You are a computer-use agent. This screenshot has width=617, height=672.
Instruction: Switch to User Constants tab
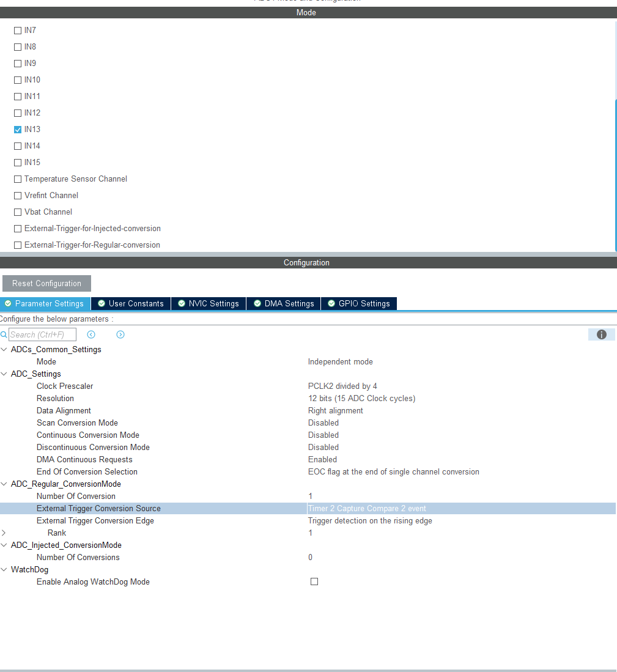point(131,303)
